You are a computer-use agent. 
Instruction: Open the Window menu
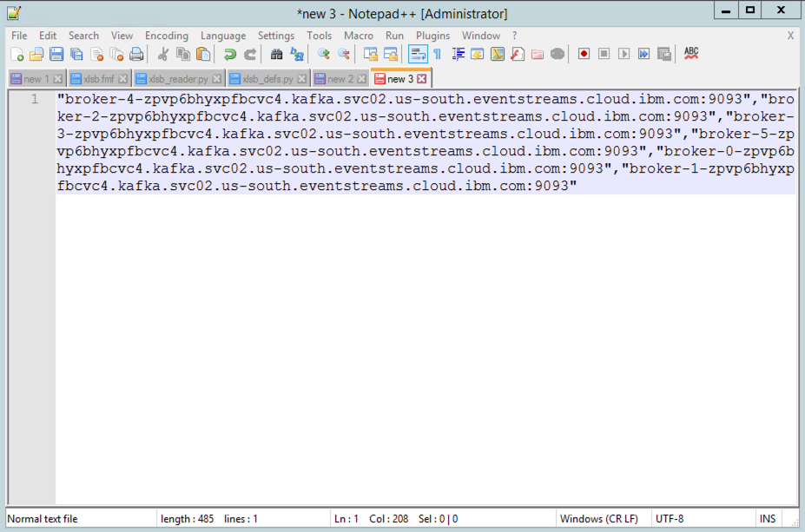pyautogui.click(x=481, y=36)
